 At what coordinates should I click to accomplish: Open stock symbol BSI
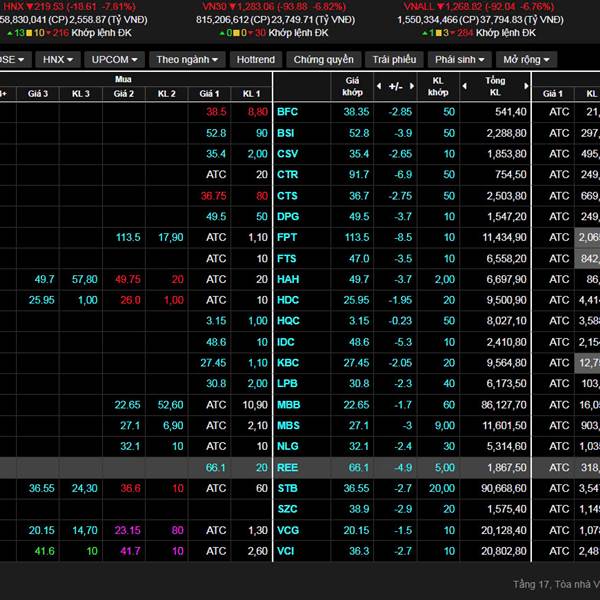pyautogui.click(x=286, y=133)
